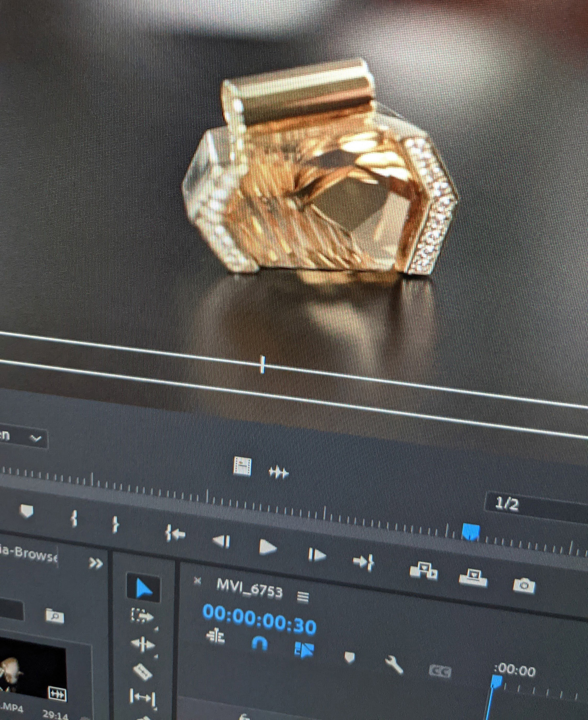Click the playhead tick on the monitor scrub bar

tap(262, 365)
